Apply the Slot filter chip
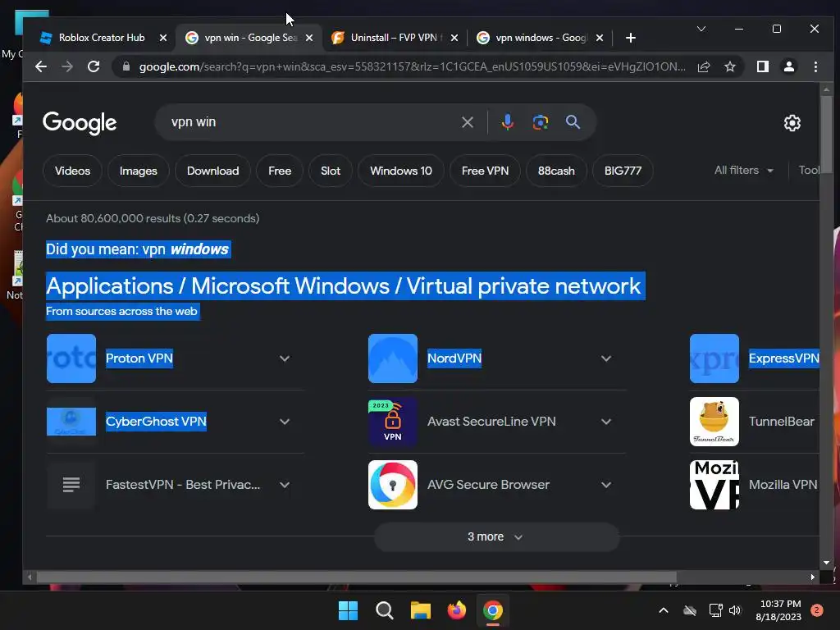Viewport: 840px width, 630px height. pyautogui.click(x=331, y=171)
